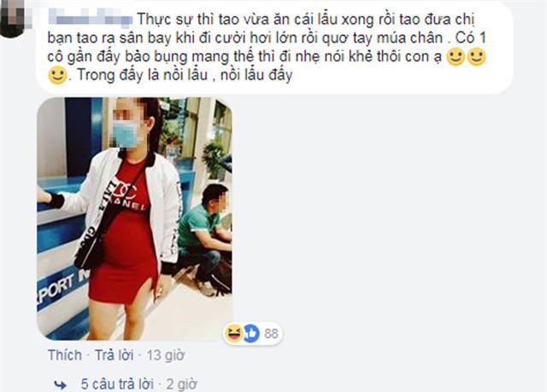The image size is (547, 392).
Task: Open the 13 giờ timestamp
Action: point(165,355)
